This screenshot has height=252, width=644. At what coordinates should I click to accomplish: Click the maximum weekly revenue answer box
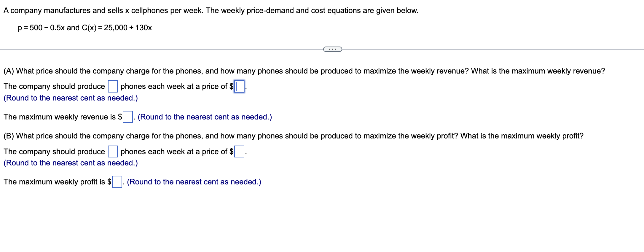[x=127, y=117]
